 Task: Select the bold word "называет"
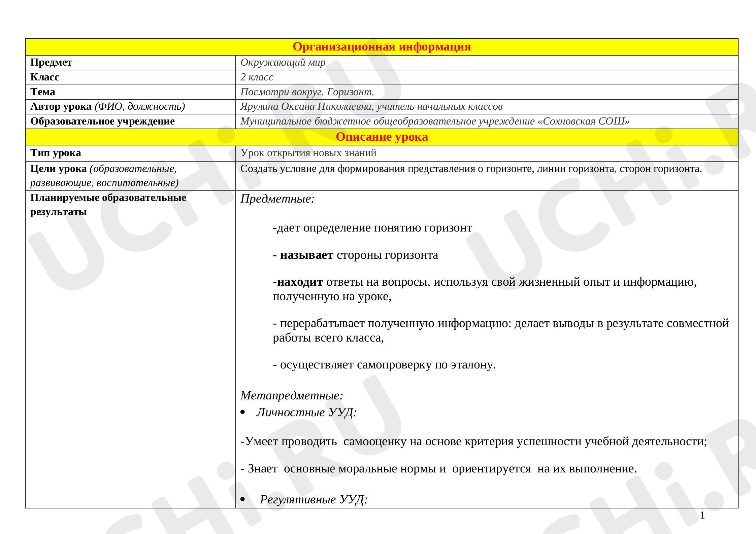tap(307, 255)
